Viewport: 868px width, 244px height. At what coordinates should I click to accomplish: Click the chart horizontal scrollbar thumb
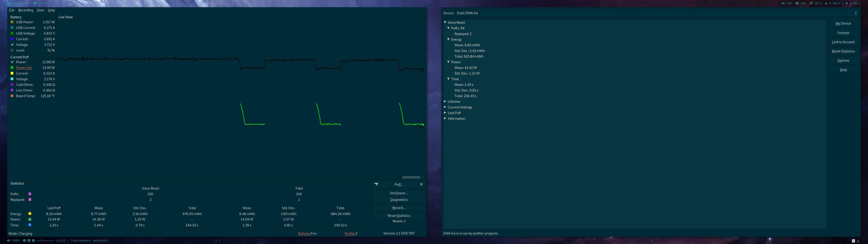(411, 177)
